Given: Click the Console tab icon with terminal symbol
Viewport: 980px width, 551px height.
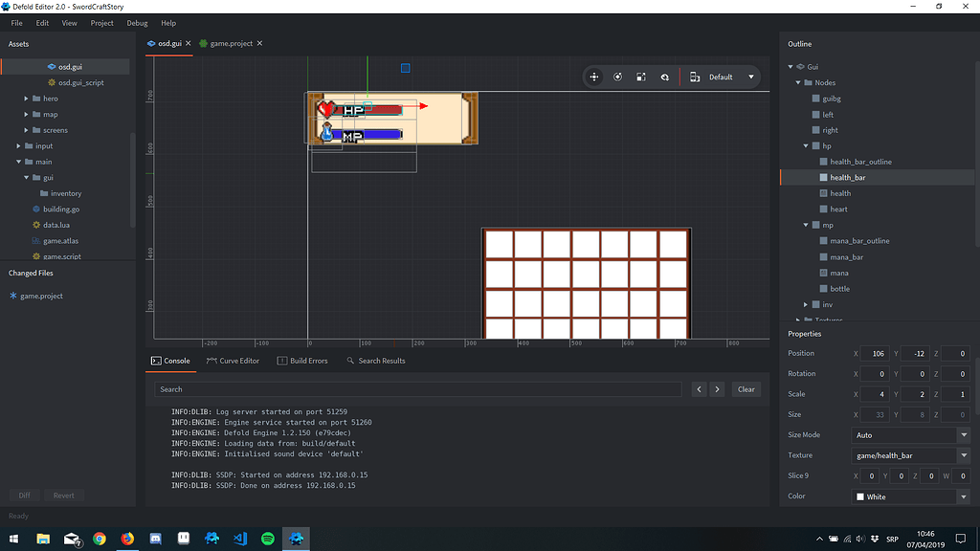Looking at the screenshot, I should (156, 361).
